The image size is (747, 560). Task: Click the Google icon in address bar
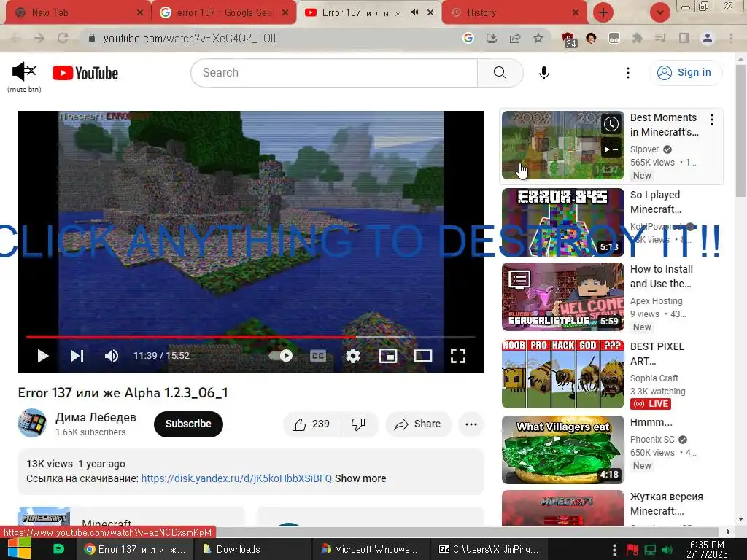coord(468,38)
